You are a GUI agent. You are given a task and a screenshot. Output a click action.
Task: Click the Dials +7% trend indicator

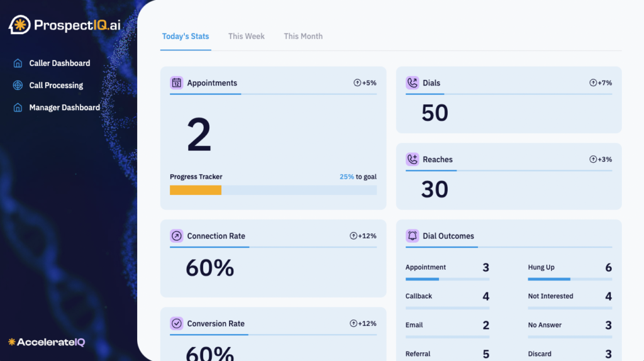[601, 83]
